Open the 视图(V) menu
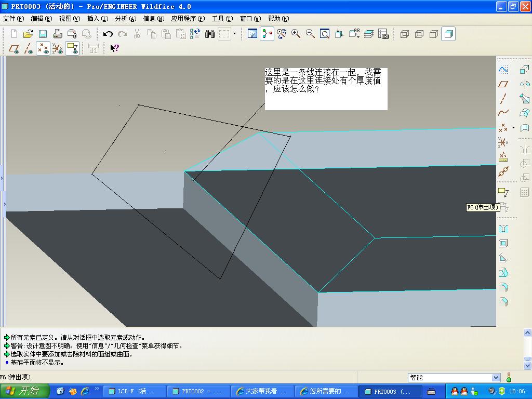Viewport: 532px width, 399px height. pyautogui.click(x=70, y=19)
